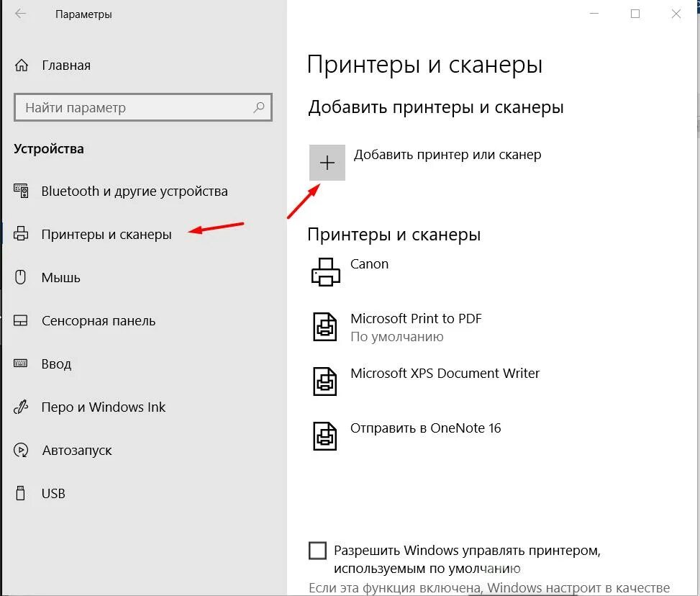Select Microsoft Print to PDF entry
The height and width of the screenshot is (596, 700).
416,319
